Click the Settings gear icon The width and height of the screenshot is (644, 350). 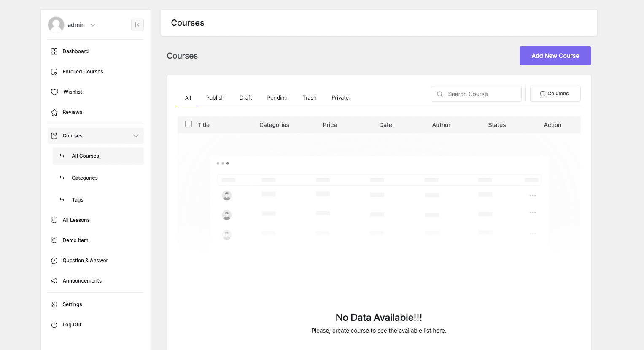point(54,304)
